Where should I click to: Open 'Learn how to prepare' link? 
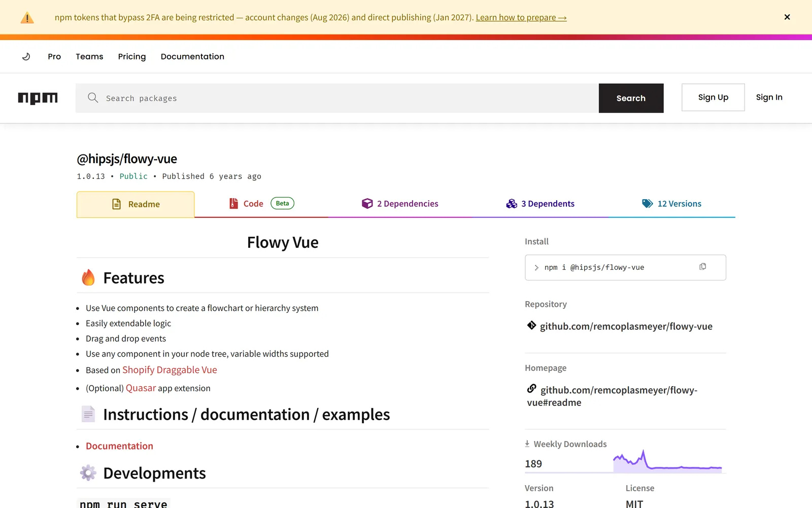coord(521,17)
